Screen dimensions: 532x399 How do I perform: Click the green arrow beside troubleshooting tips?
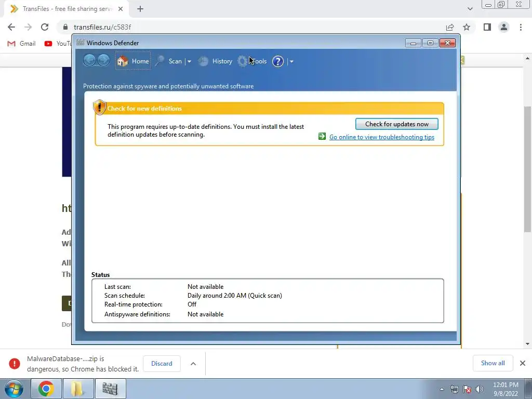pyautogui.click(x=322, y=137)
